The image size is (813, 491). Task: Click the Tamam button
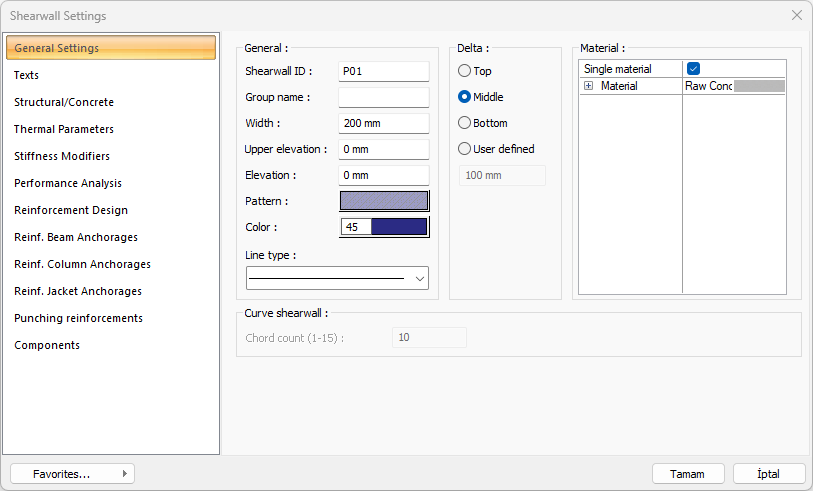click(687, 474)
